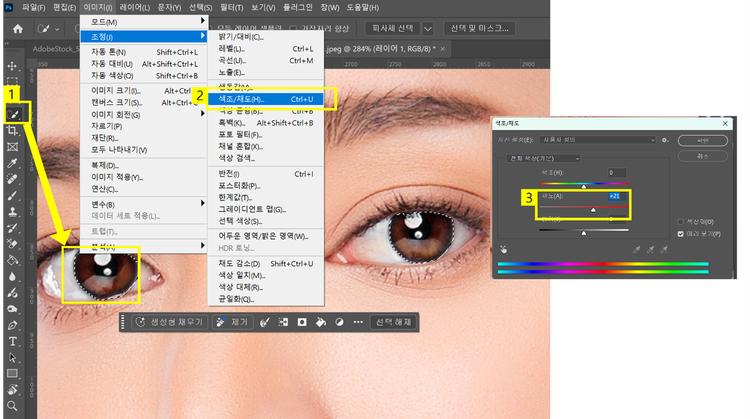The height and width of the screenshot is (419, 750).
Task: Select the Paint Bucket tool in toolbar
Action: tap(12, 260)
